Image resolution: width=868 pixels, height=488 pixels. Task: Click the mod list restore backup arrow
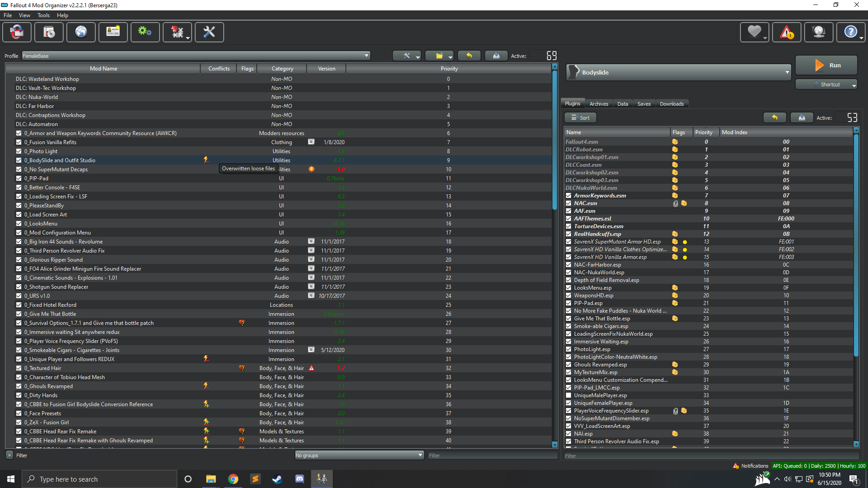pos(469,56)
